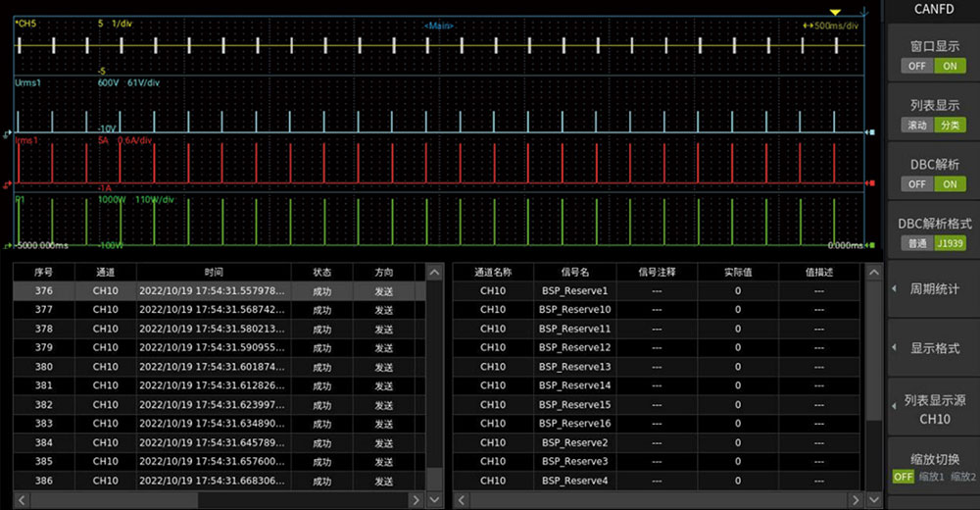This screenshot has height=510, width=980.
Task: Select the Urms1 waveform label
Action: (x=27, y=83)
